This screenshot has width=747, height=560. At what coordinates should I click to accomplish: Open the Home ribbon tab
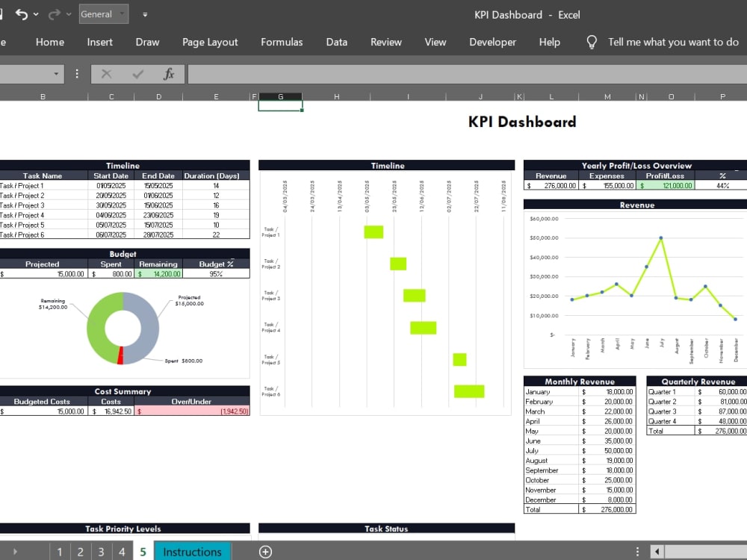coord(50,42)
